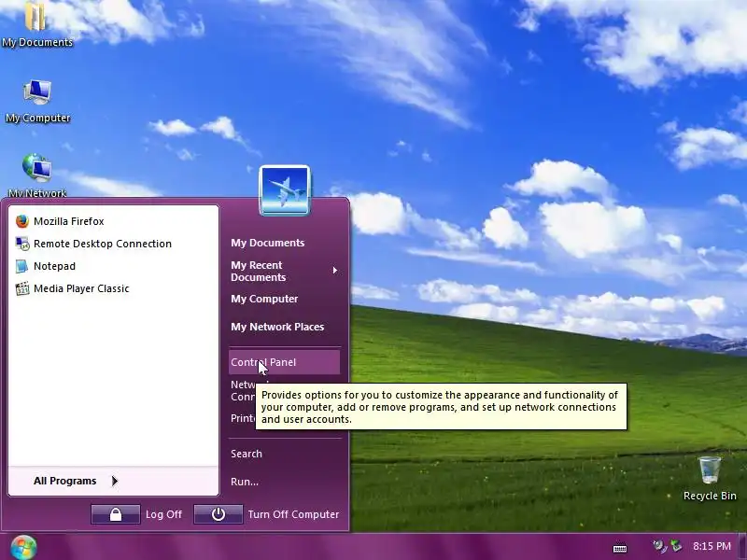Open the on-screen keyboard tray icon
747x560 pixels.
tap(620, 549)
